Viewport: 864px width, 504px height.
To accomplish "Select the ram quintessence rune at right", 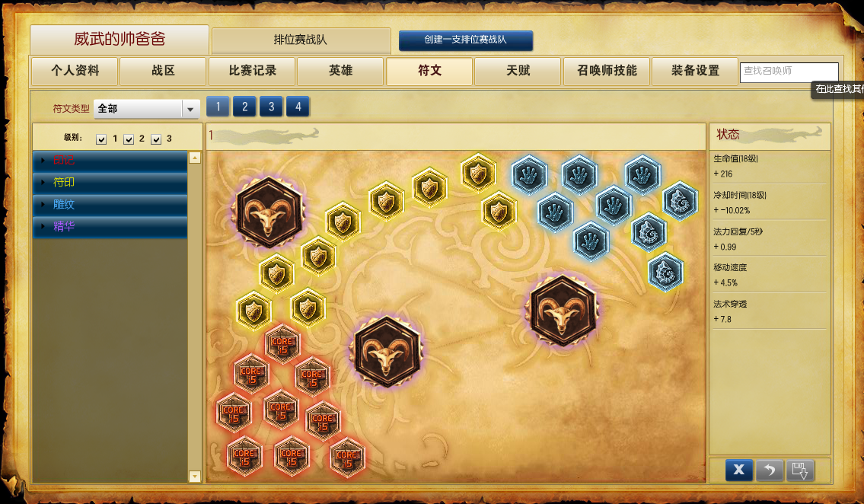I will point(563,311).
